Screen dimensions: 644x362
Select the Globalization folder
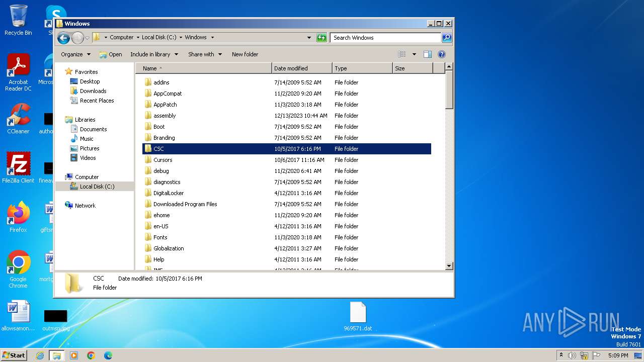tap(169, 248)
